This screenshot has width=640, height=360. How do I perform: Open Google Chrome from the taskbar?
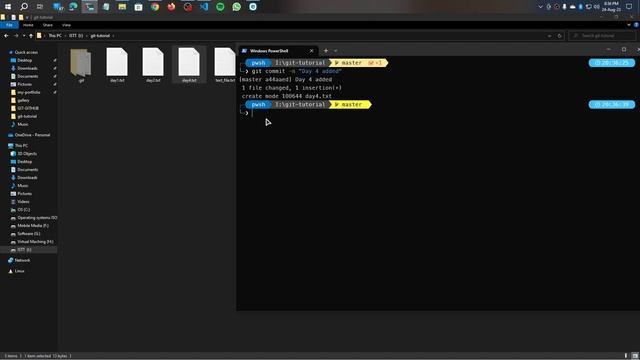pos(155,7)
